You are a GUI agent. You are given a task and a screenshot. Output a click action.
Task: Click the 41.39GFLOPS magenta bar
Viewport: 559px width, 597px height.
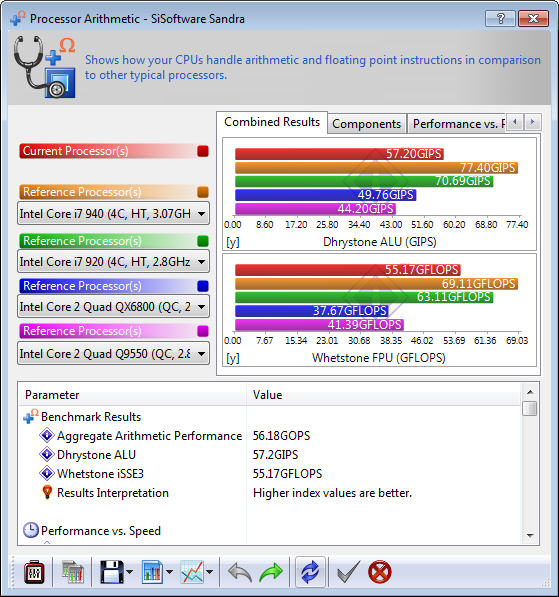point(319,325)
